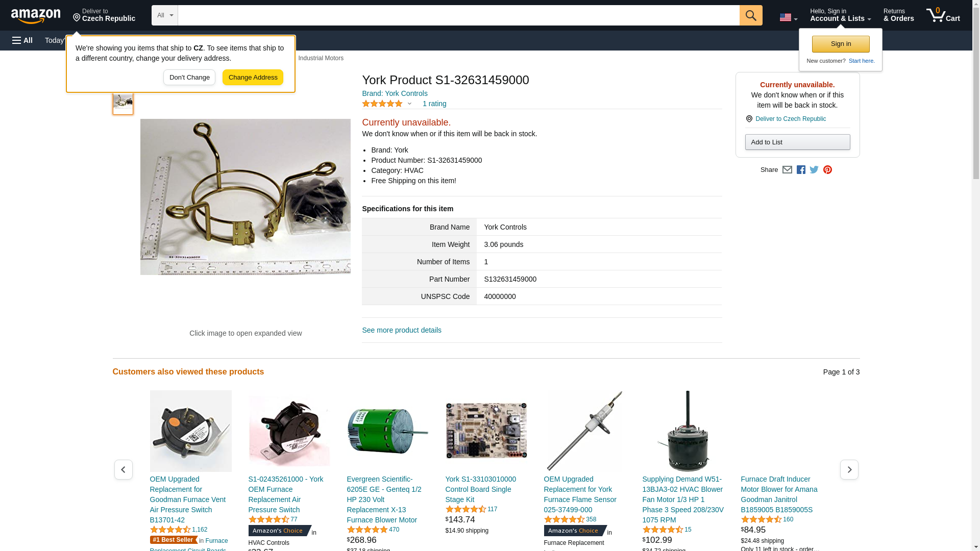Click inside the Amazon search field
980x551 pixels.
pyautogui.click(x=458, y=15)
